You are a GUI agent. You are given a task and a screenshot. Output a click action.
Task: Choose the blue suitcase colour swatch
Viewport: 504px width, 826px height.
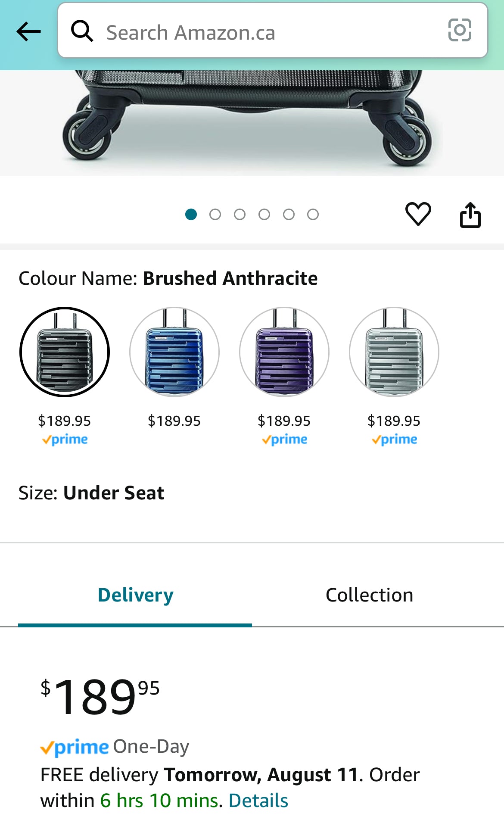point(174,352)
